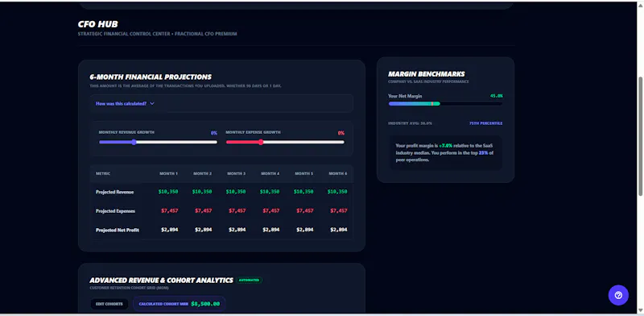Click Month 5 Projected Net Profit $2,894

tap(305, 230)
